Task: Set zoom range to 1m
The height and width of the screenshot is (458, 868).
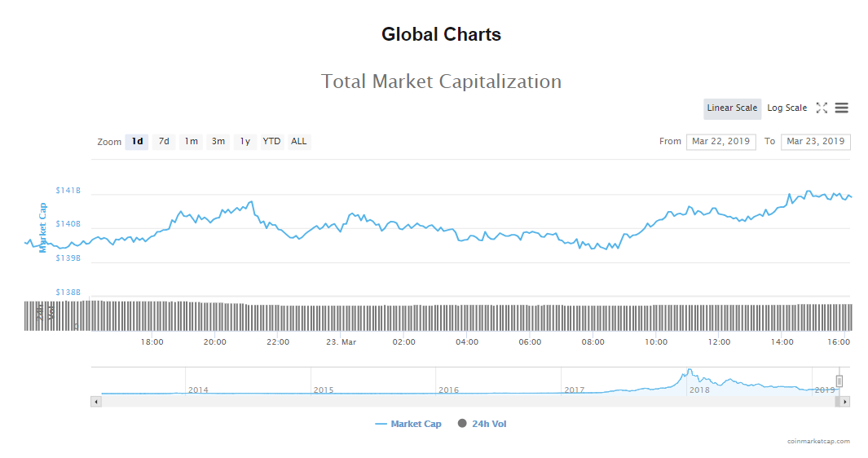Action: click(x=191, y=142)
